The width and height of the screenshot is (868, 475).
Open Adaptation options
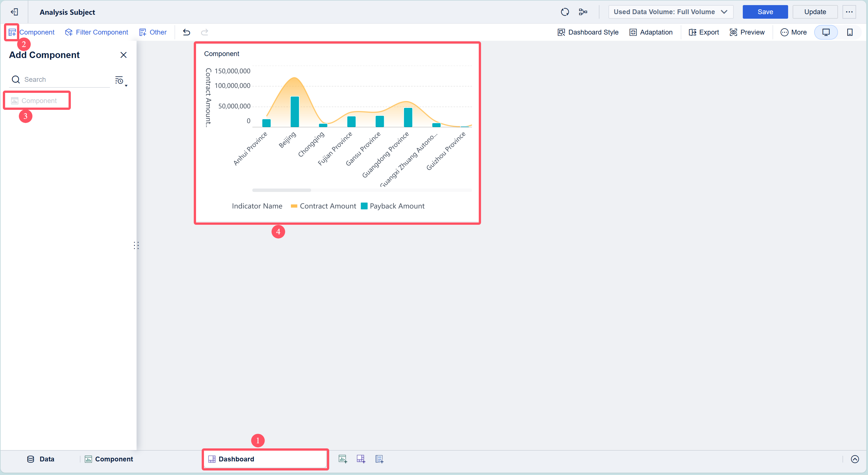(x=651, y=32)
